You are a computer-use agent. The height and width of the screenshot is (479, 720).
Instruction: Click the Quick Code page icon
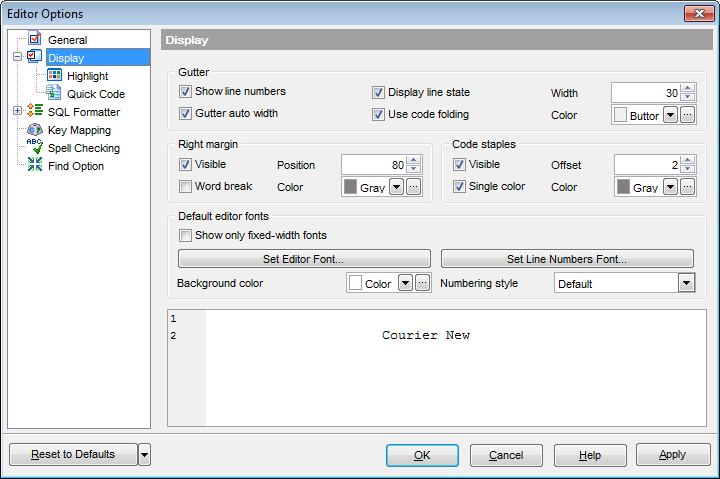[55, 94]
